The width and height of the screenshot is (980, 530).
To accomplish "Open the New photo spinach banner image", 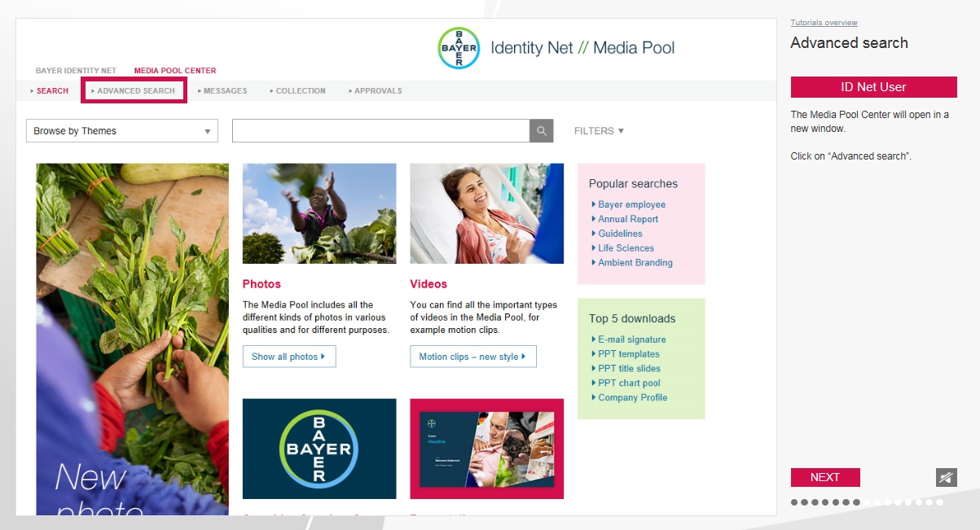I will 133,339.
